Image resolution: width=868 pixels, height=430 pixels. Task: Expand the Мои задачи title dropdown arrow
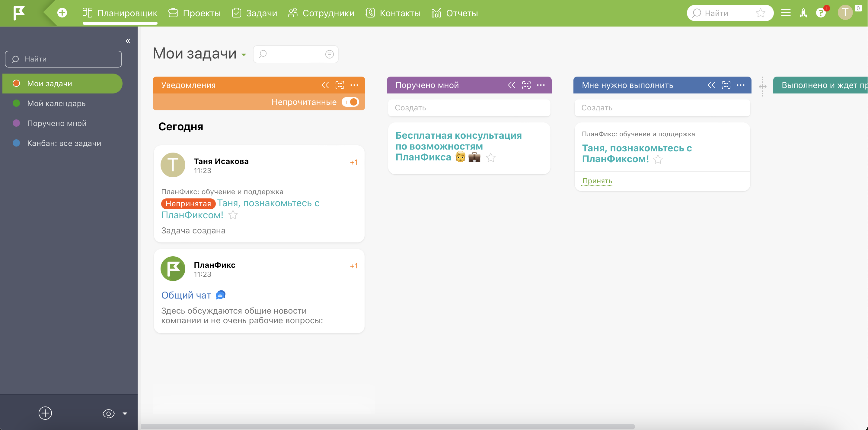pos(244,55)
